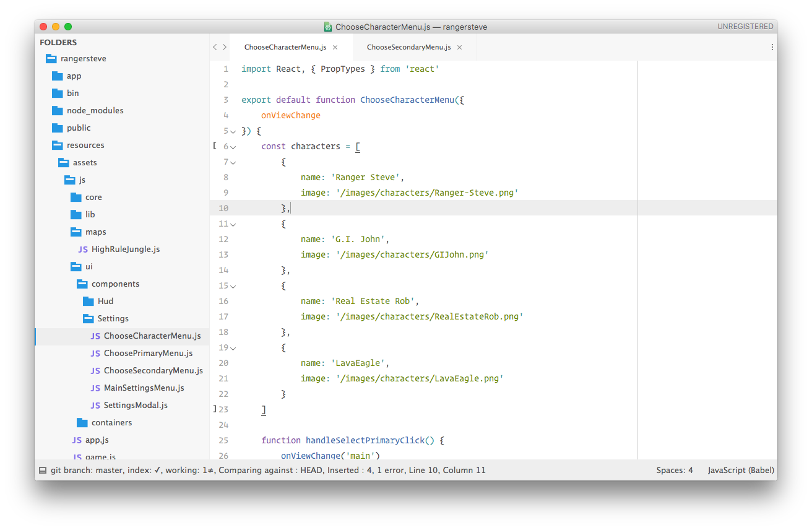Open the tab options kebab menu

pyautogui.click(x=772, y=47)
